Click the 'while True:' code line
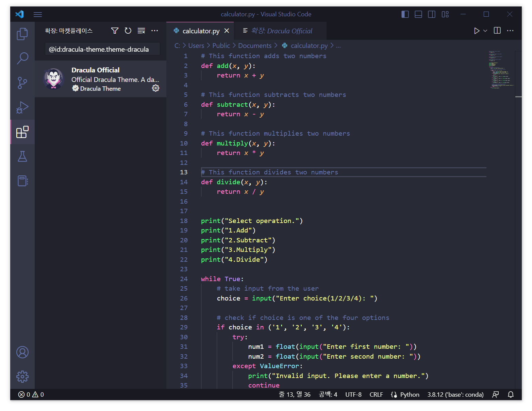 [x=222, y=279]
